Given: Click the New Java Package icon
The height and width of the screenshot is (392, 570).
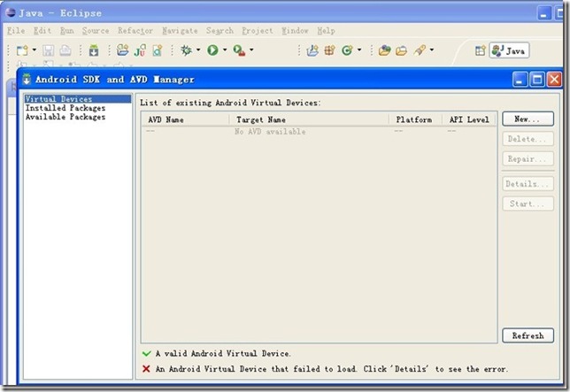Looking at the screenshot, I should click(x=330, y=50).
